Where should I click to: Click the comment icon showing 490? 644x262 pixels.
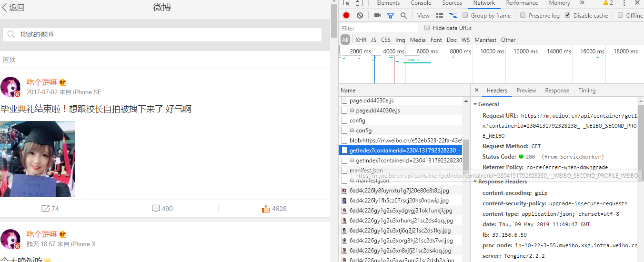pos(156,209)
